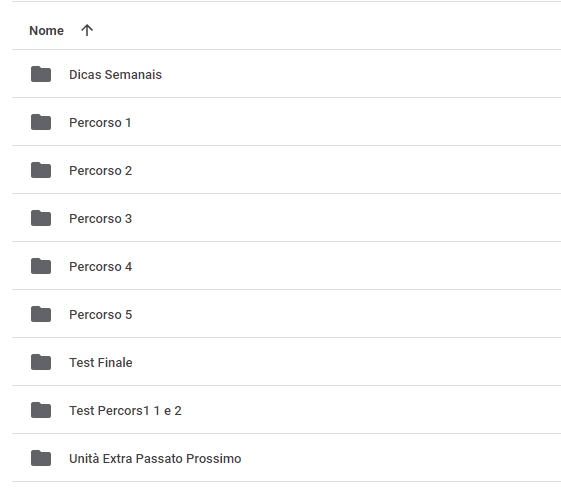Click the Unità Extra Passato Prossimo folder icon
The width and height of the screenshot is (561, 501).
[41, 458]
